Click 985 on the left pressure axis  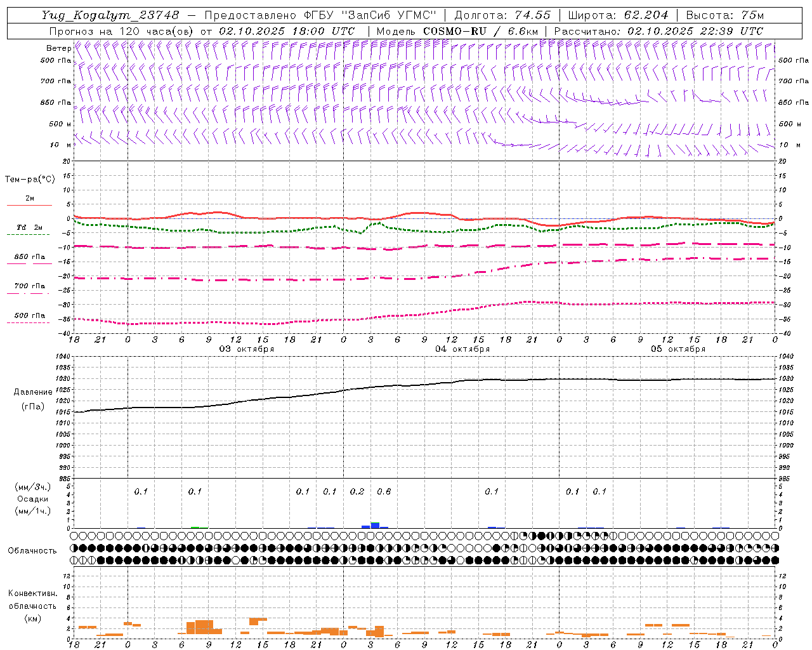pos(66,478)
